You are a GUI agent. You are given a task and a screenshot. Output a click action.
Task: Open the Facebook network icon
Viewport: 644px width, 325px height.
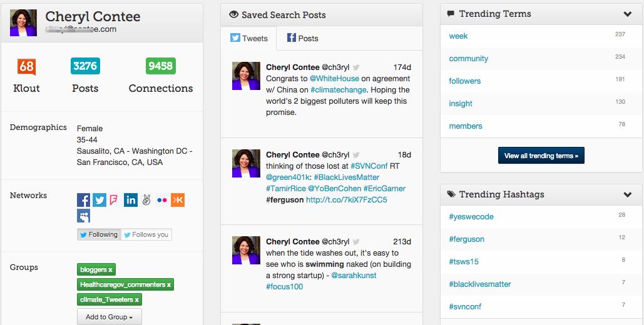[83, 200]
